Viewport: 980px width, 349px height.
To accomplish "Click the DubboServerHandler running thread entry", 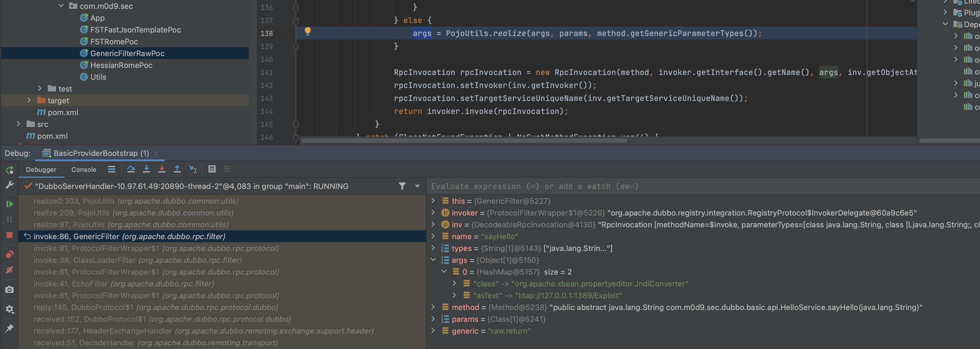I will point(191,186).
